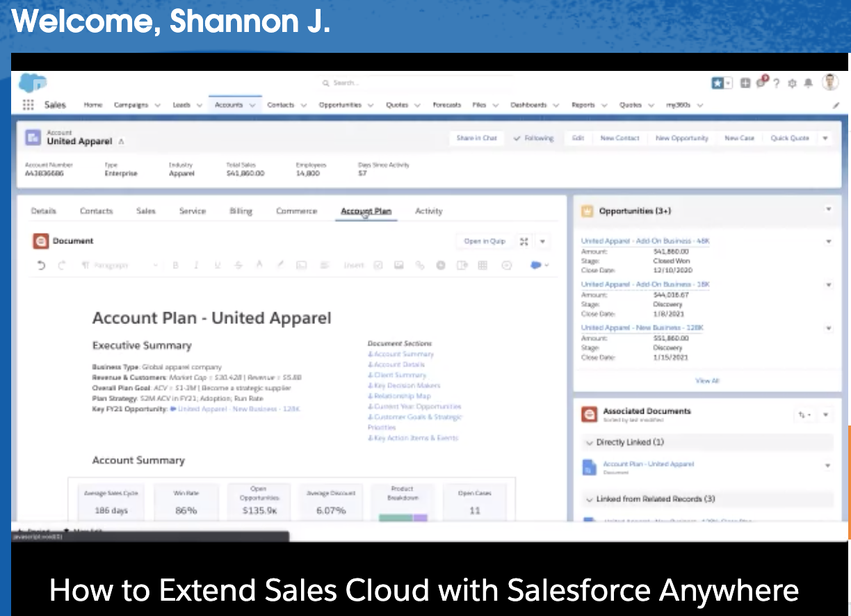
Task: Click the Undo arrow in document toolbar
Action: (x=42, y=265)
